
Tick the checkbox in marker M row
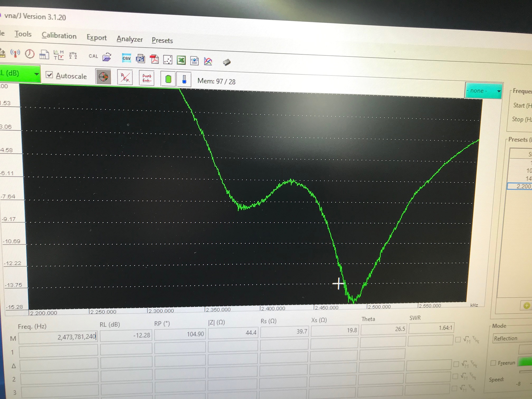pos(458,339)
